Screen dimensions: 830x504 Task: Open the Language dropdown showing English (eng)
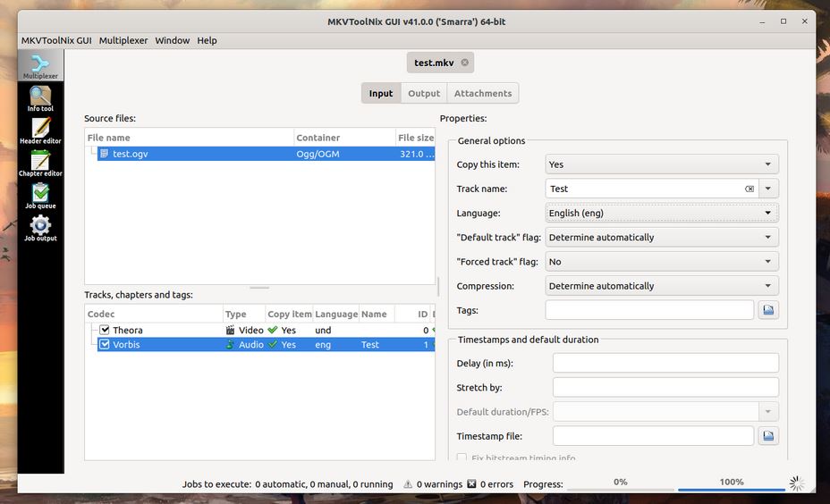[x=662, y=214]
